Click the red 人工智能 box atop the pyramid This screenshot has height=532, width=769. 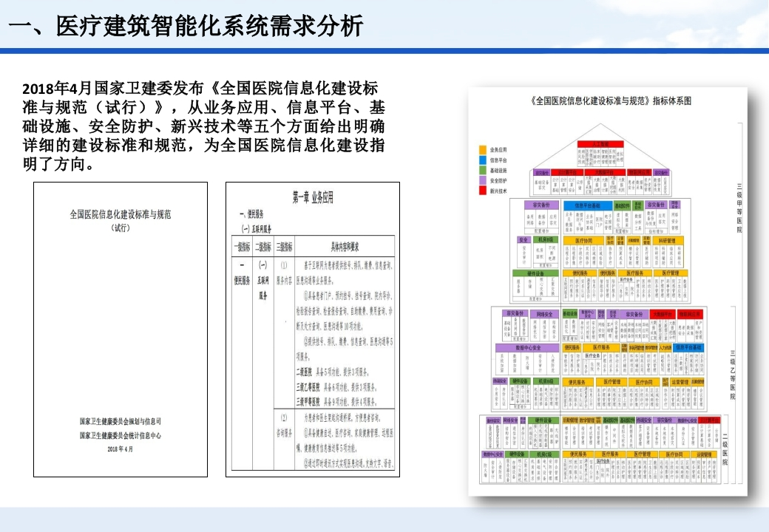[x=600, y=144]
